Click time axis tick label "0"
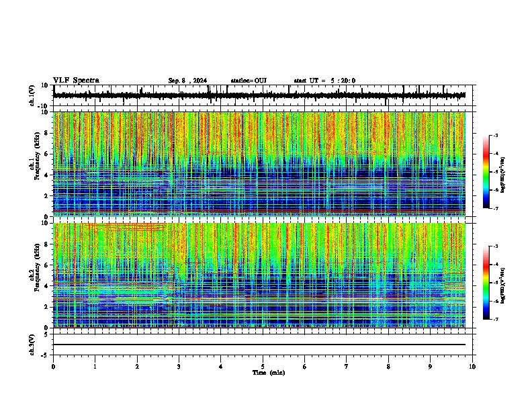Screen dimensions: 532x411 pos(53,367)
